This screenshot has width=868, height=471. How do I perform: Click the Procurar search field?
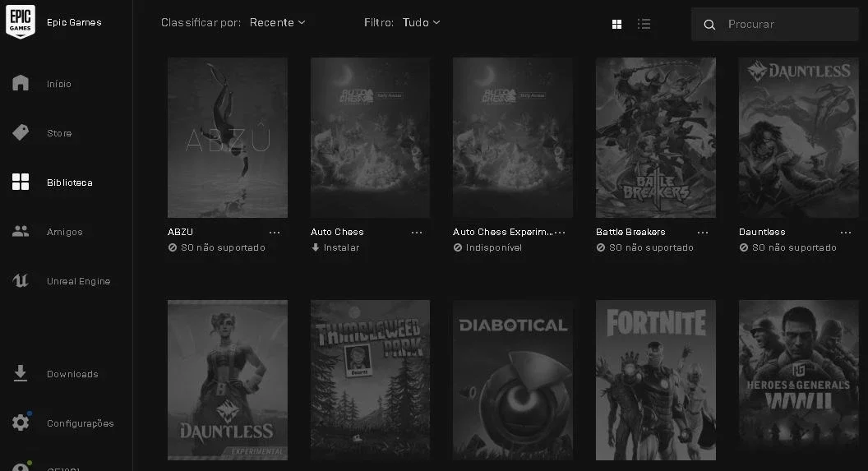(x=774, y=24)
